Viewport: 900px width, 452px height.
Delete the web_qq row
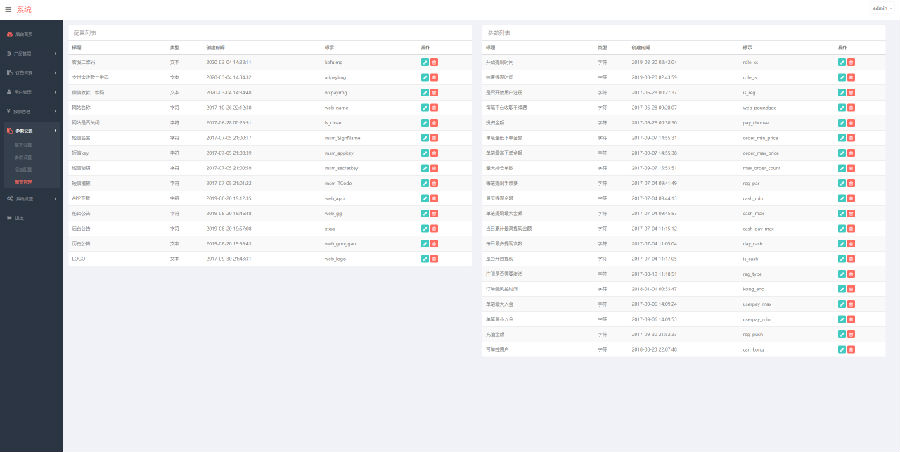tap(434, 213)
